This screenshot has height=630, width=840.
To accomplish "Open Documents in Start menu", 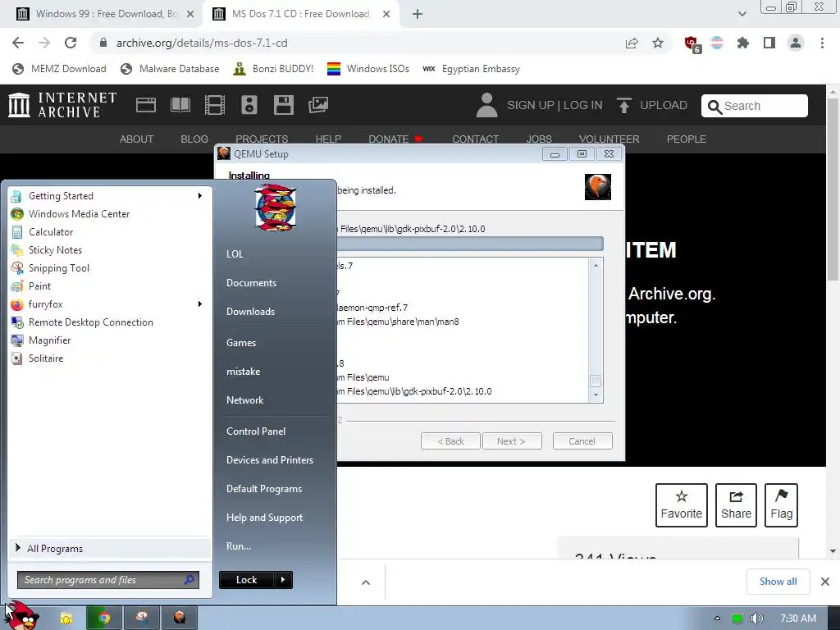I will tap(251, 283).
